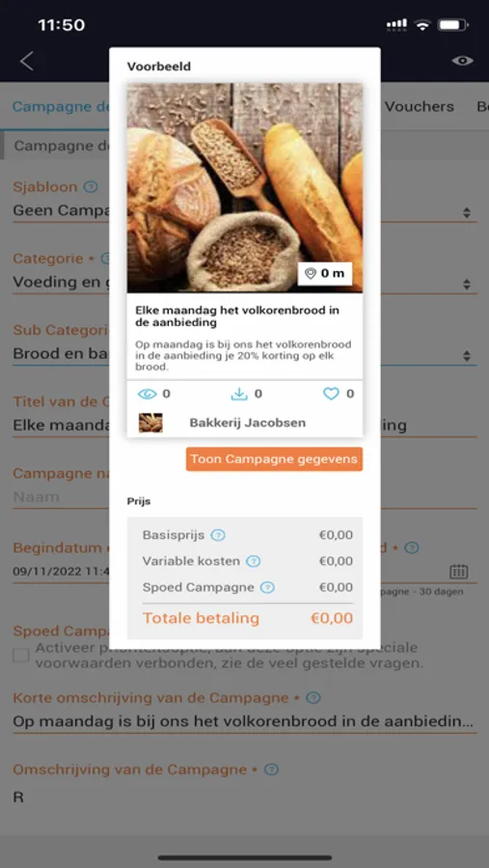Click the Korte omschrijving text field
489x868 pixels.
pyautogui.click(x=244, y=721)
